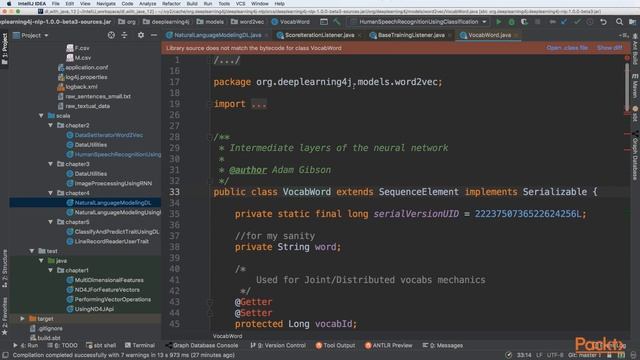Click the VCS update project arrow icon
This screenshot has width=640, height=360.
click(x=564, y=22)
